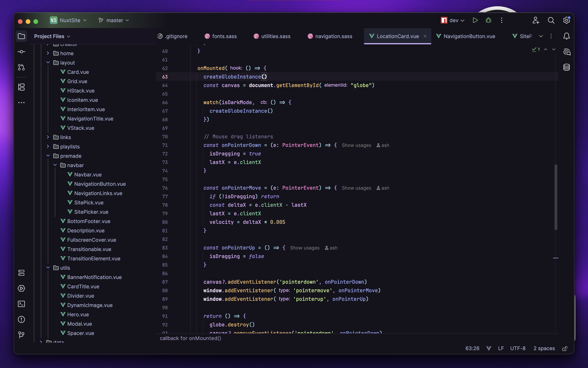Open the Structure tool window
Image resolution: width=588 pixels, height=368 pixels.
tap(21, 87)
